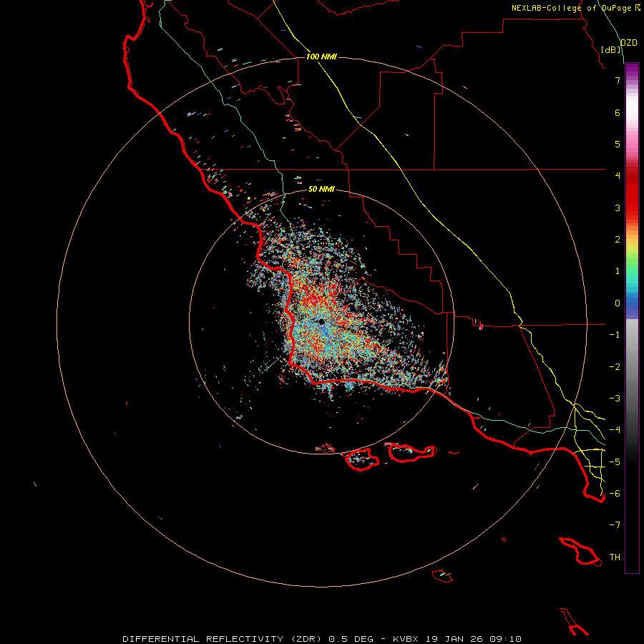Viewport: 644px width, 644px height.
Task: Click the TH threshold label on the scale
Action: tap(615, 557)
